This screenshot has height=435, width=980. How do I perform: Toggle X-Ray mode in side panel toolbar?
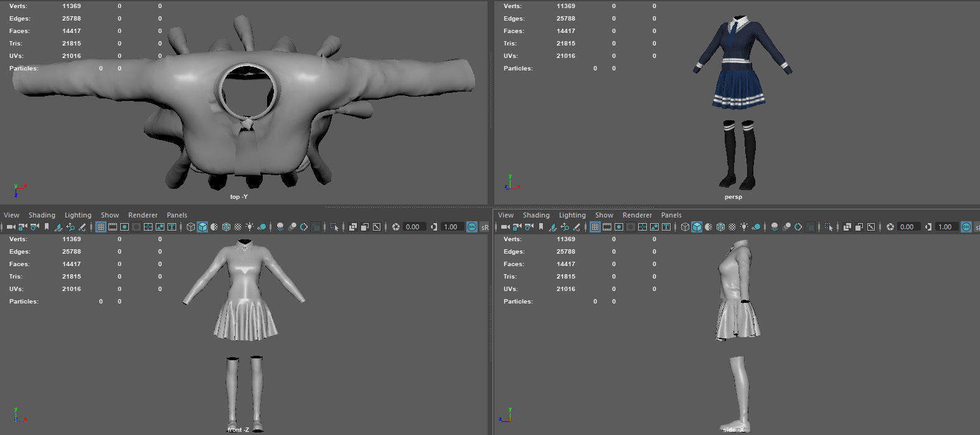click(x=847, y=227)
